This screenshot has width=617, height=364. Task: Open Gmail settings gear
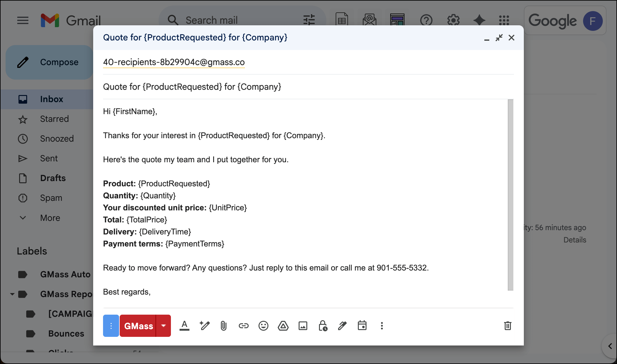[453, 20]
